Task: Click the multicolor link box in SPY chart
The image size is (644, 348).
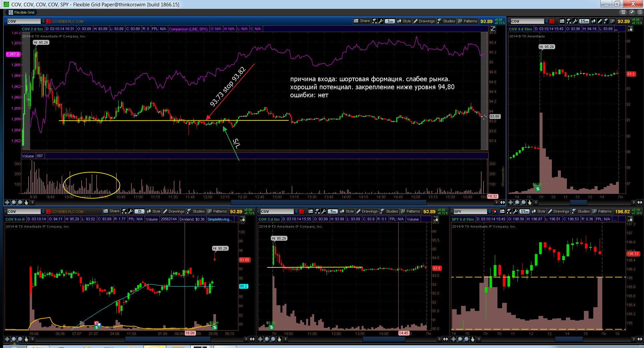Action: [495, 212]
